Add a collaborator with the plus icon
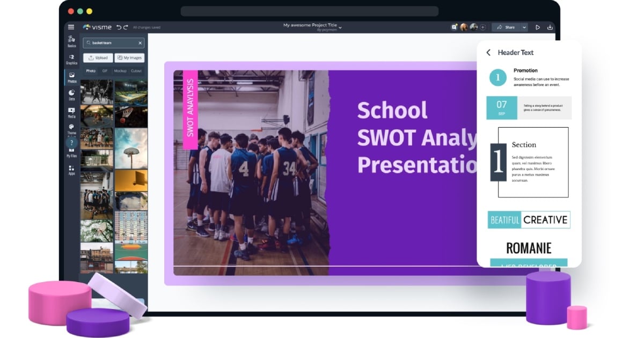The image size is (644, 338). click(482, 27)
